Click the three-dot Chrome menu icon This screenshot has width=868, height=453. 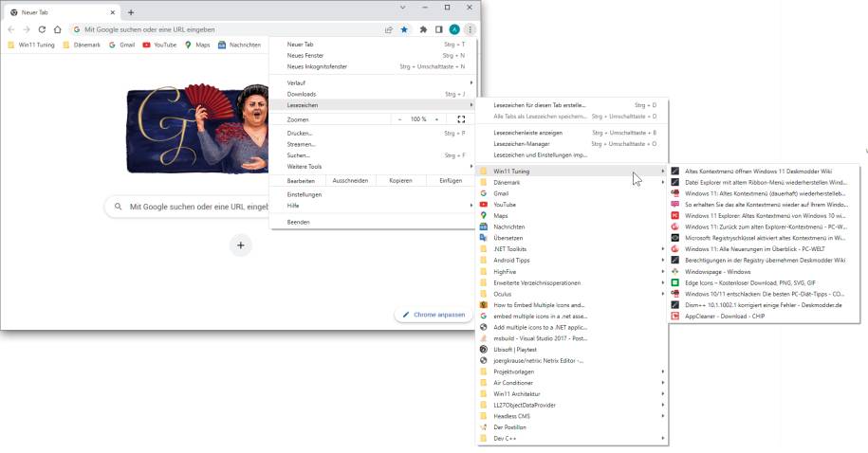click(470, 29)
